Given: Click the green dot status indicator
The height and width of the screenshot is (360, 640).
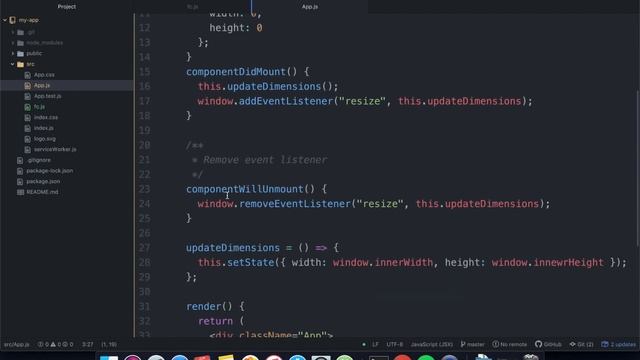Looking at the screenshot, I should (x=364, y=344).
